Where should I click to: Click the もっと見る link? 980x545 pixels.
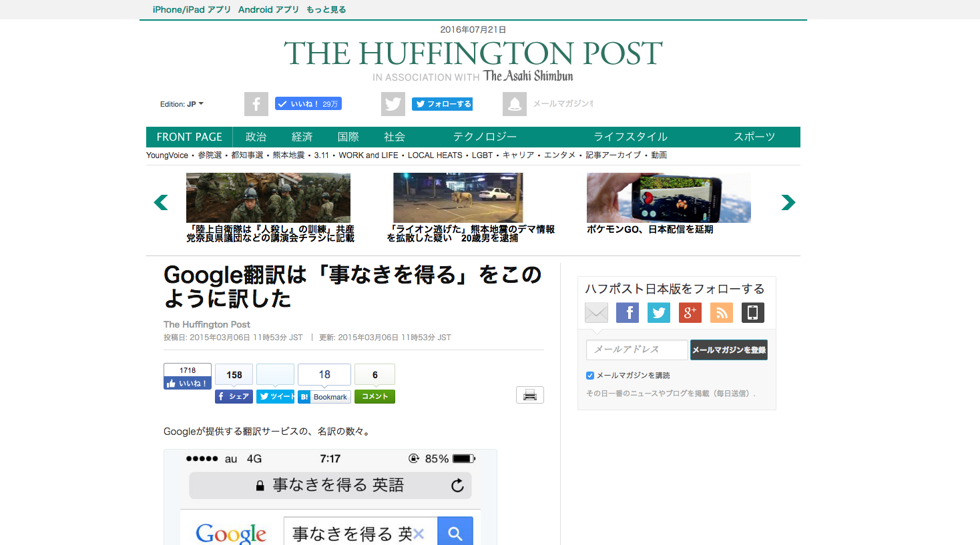tap(326, 9)
